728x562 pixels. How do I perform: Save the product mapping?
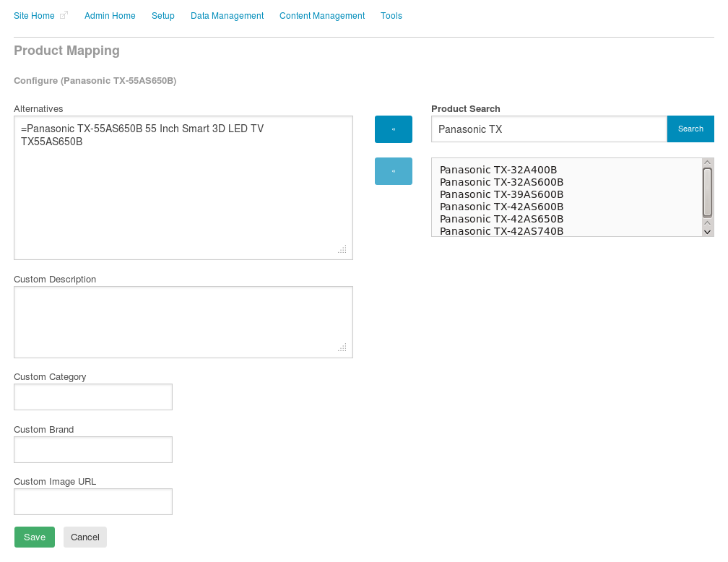point(35,537)
